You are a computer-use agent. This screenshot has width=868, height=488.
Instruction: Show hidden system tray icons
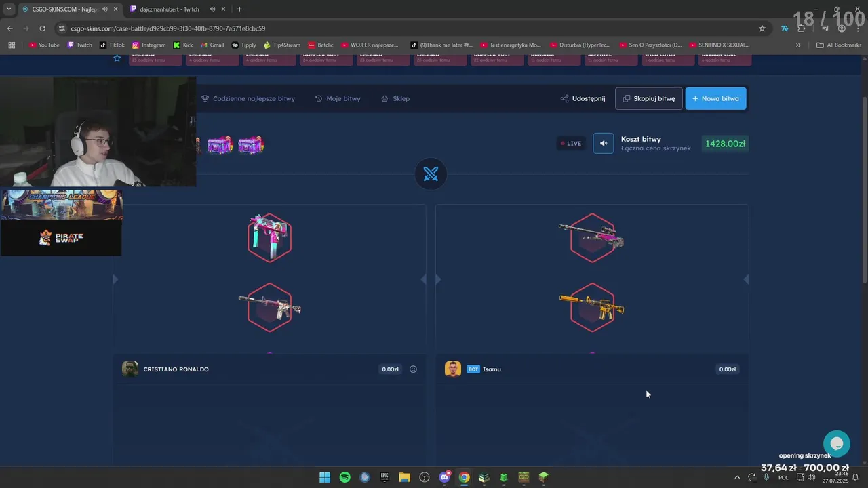click(x=737, y=477)
